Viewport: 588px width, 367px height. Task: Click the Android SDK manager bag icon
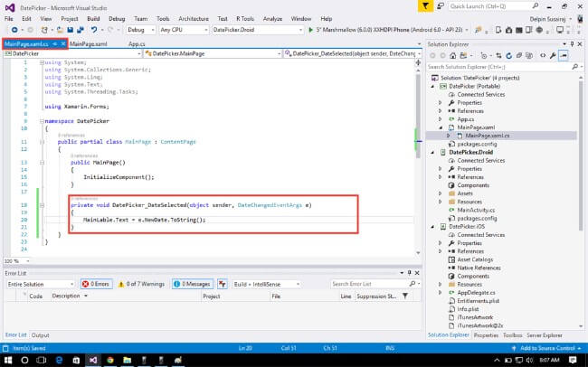tap(509, 30)
